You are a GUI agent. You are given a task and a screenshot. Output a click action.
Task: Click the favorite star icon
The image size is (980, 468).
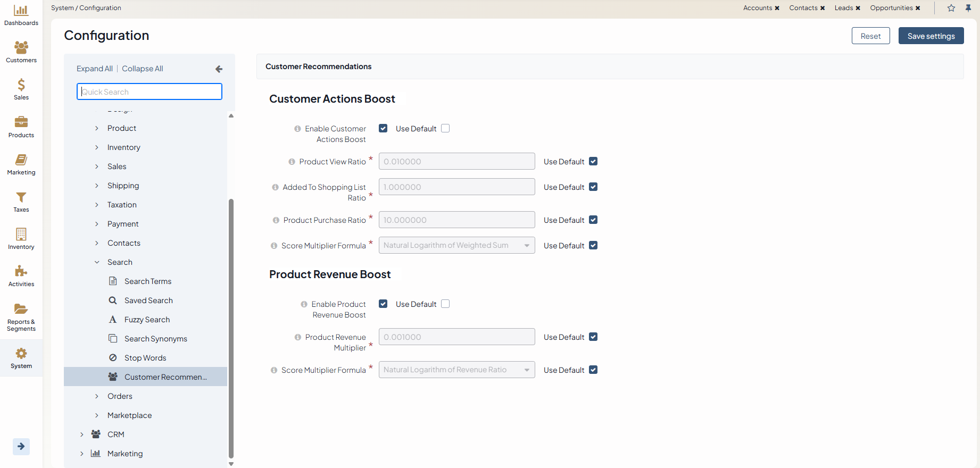point(951,8)
